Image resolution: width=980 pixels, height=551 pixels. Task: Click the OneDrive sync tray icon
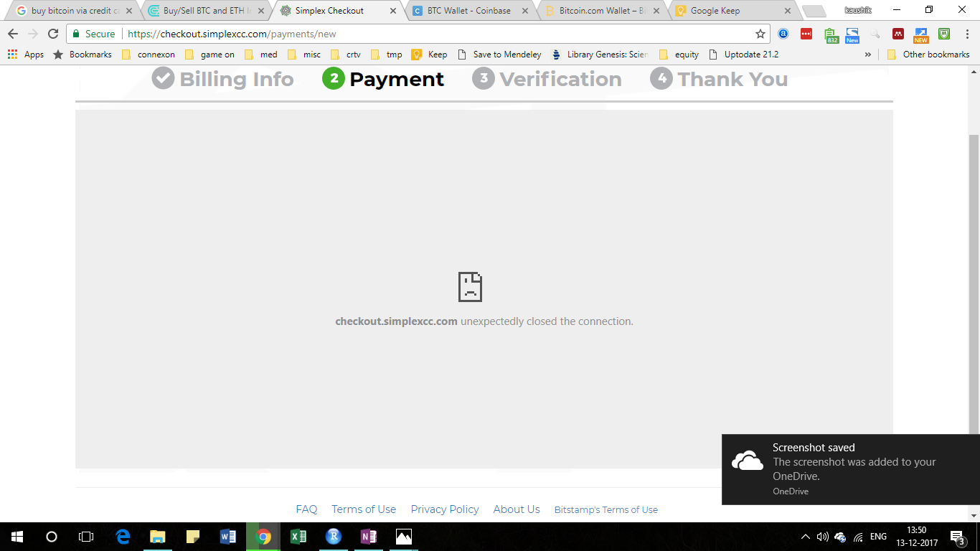pos(841,537)
